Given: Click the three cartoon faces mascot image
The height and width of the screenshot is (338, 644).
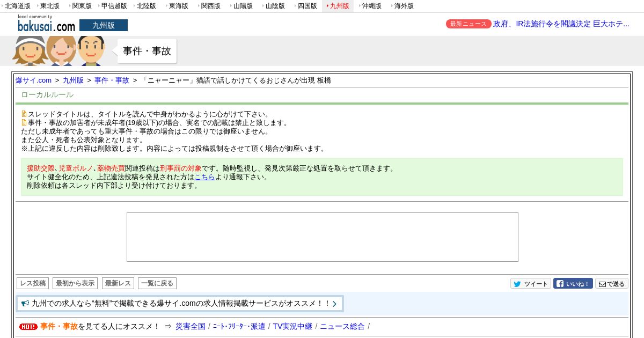Looking at the screenshot, I should [x=59, y=50].
